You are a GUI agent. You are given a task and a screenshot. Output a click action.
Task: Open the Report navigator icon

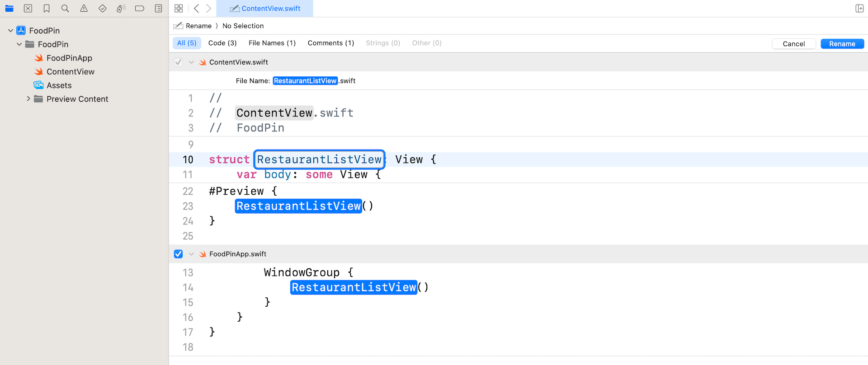point(158,9)
